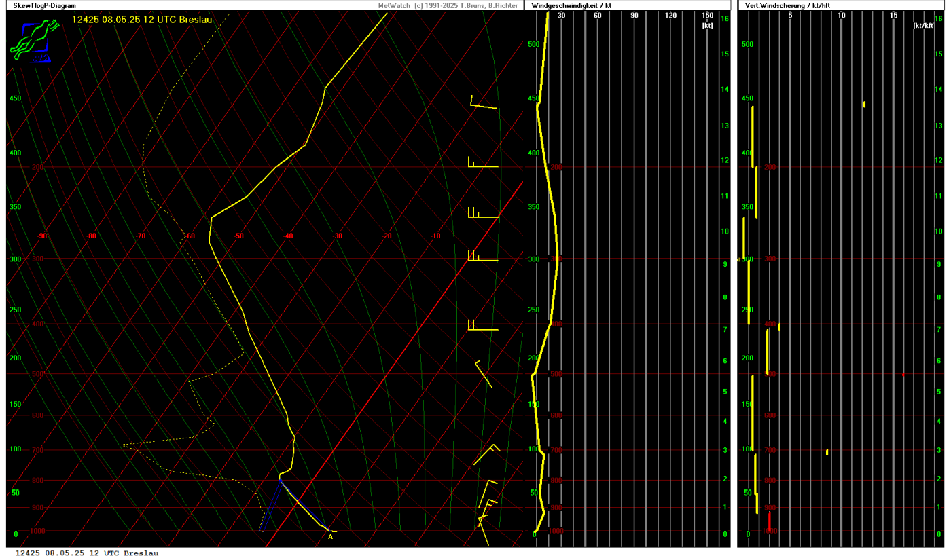Click the Windgeschwindigkeit / kt panel header
Viewport: 951px width, 560px height.
pos(571,5)
